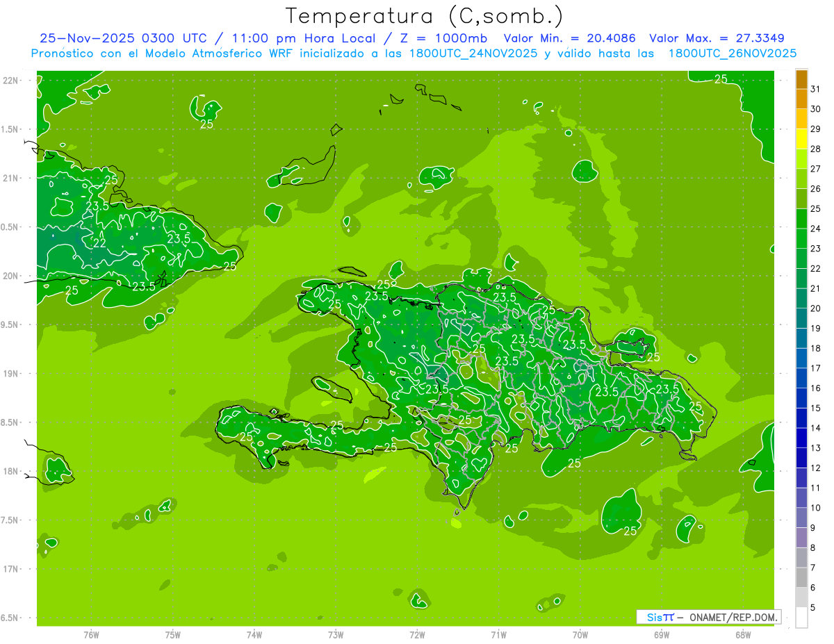Click the gray swatch between 6 and 7
834x644 pixels.
801,577
